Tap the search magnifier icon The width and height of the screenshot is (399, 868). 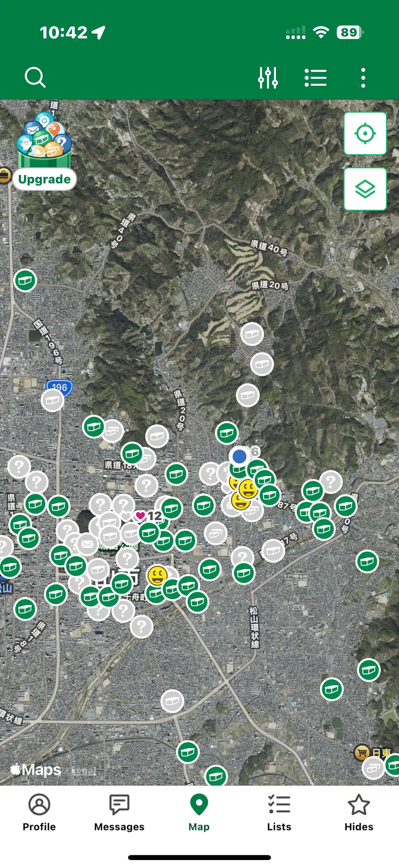(x=35, y=78)
